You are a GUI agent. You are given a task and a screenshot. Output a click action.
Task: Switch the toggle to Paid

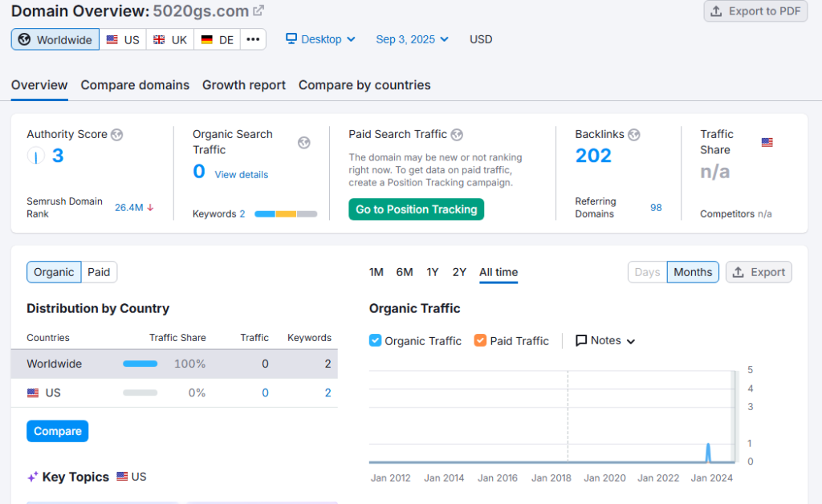tap(99, 272)
